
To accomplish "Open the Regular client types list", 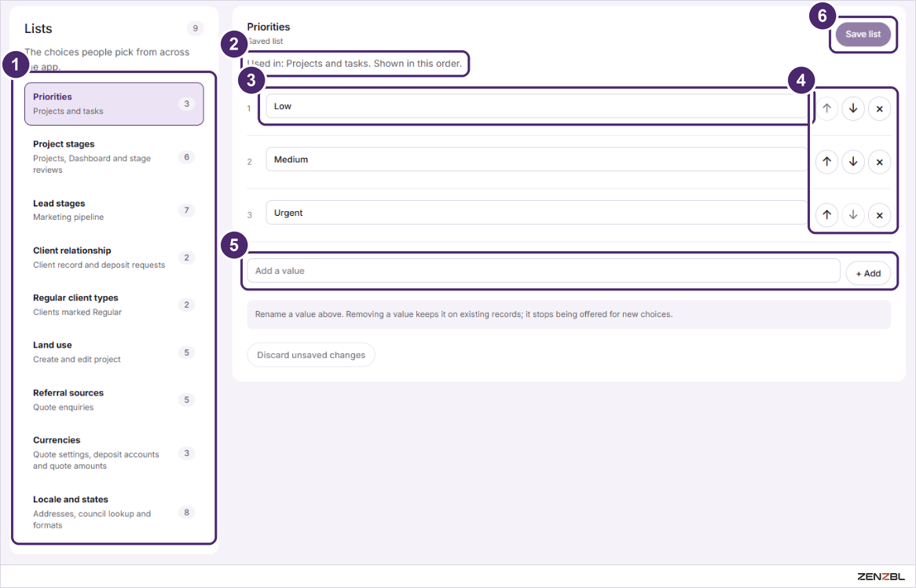I will pos(114,305).
